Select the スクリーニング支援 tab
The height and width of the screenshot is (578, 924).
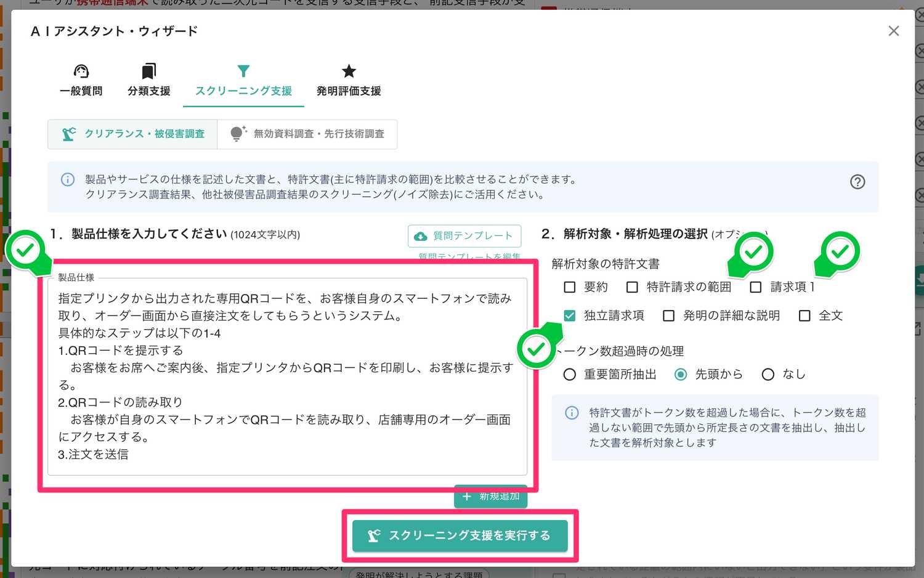click(x=243, y=81)
